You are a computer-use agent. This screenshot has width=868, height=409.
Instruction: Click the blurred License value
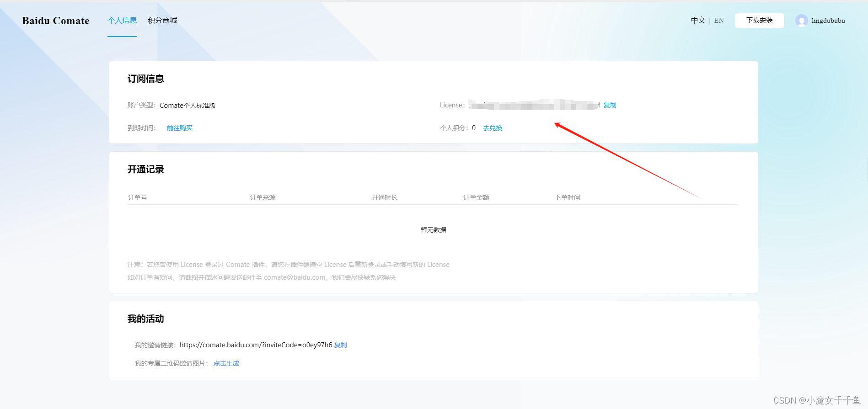pyautogui.click(x=534, y=105)
